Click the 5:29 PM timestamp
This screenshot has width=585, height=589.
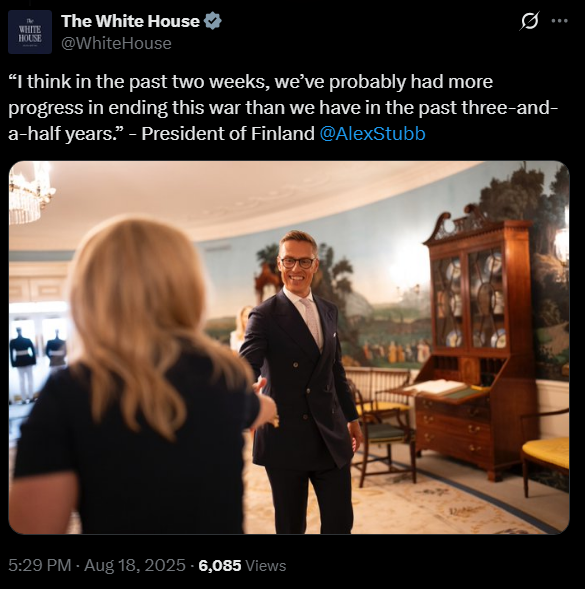click(39, 565)
